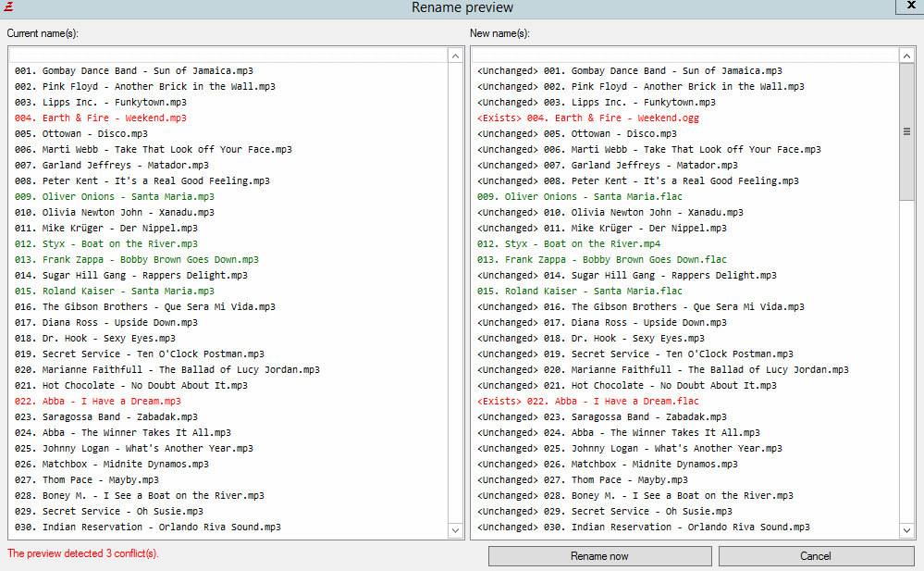Select <Exists> 004 Earth & Fire Weekend.ogg entry
Screen dimensions: 924x571
pyautogui.click(x=587, y=118)
